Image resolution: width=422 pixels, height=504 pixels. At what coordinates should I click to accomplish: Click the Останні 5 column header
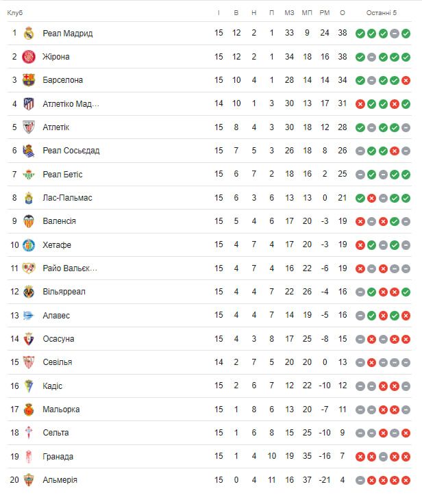[381, 12]
